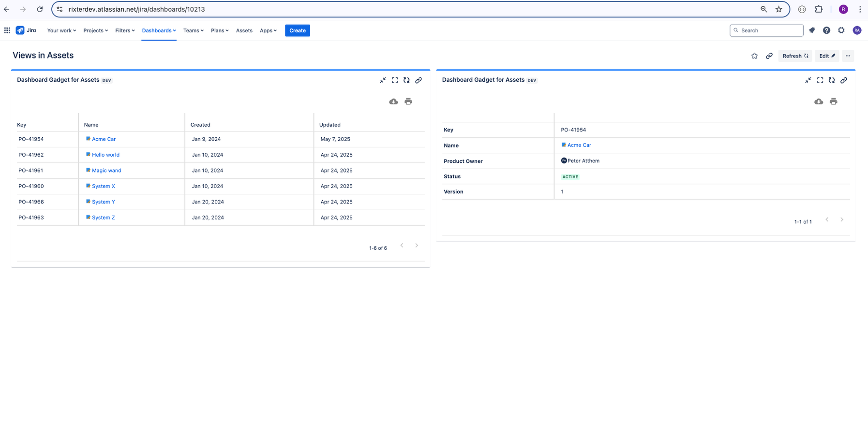The image size is (868, 435).
Task: Select the PO-41962 key cell
Action: [x=31, y=155]
